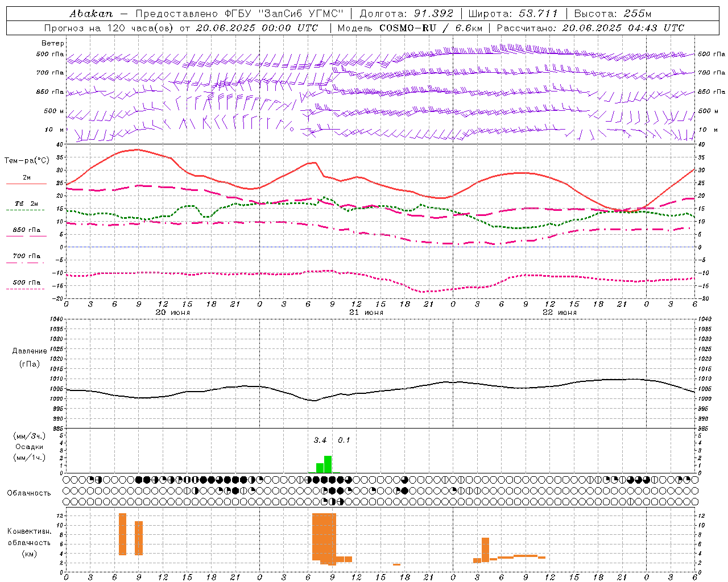Click the 'Конвективн.' convective label

click(30, 531)
